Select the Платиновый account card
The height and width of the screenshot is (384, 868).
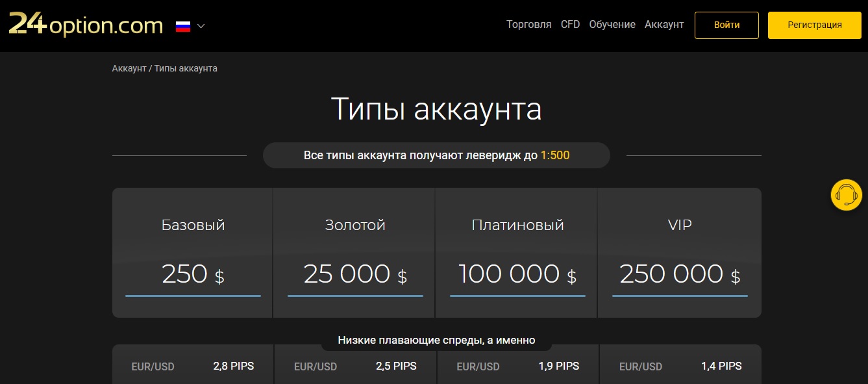pyautogui.click(x=517, y=252)
